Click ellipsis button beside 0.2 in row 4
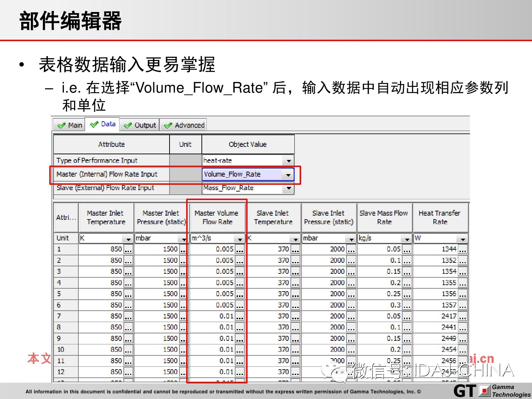This screenshot has width=532, height=399. [x=407, y=283]
